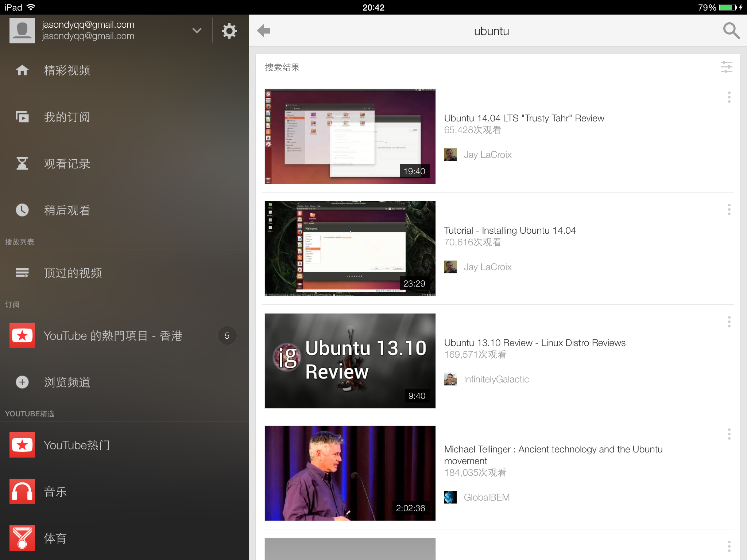Click the hourglass history icon
The width and height of the screenshot is (747, 560).
coord(22,163)
